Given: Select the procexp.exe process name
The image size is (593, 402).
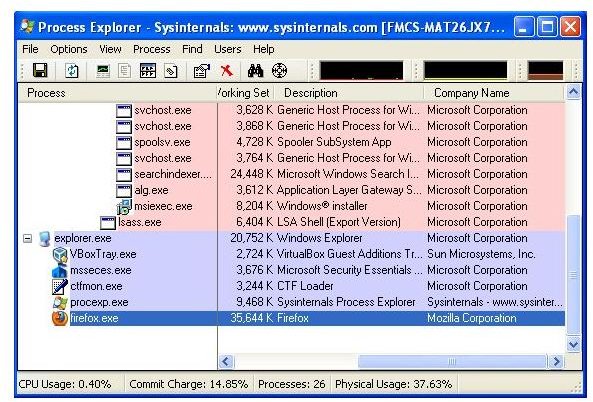Looking at the screenshot, I should click(x=99, y=303).
